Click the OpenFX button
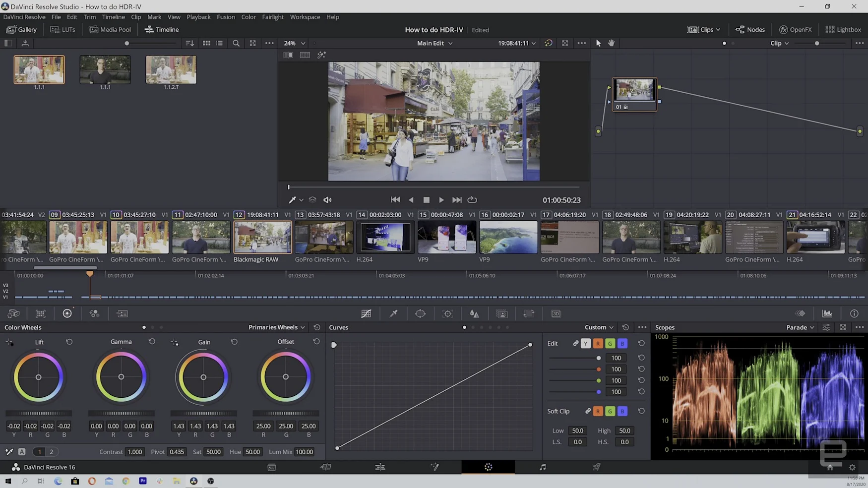This screenshot has height=488, width=868. pyautogui.click(x=795, y=30)
